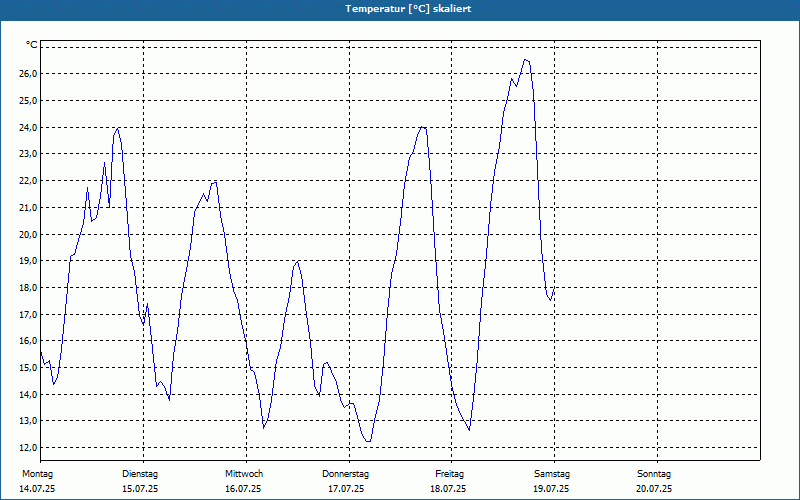Click the 'Mittwoch' day label
Screen dimensions: 800x500
pyautogui.click(x=244, y=474)
